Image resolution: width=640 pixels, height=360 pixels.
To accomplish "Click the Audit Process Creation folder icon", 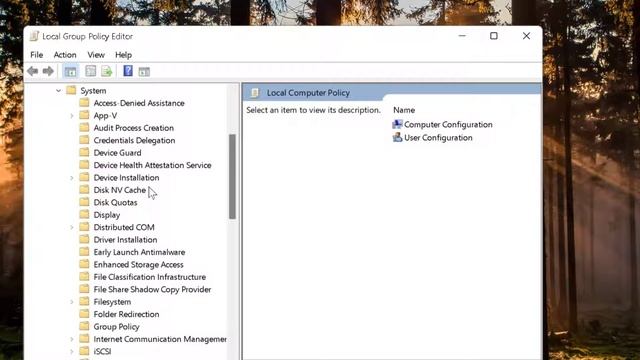I will pyautogui.click(x=84, y=128).
